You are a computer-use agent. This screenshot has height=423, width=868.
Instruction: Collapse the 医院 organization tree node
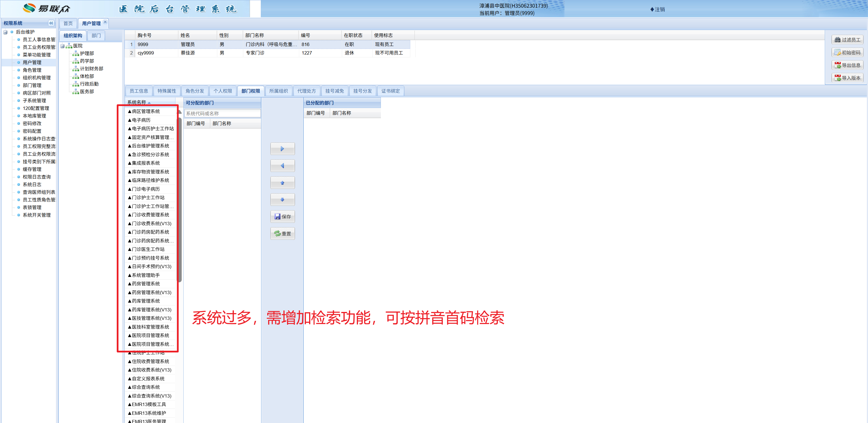[x=62, y=46]
